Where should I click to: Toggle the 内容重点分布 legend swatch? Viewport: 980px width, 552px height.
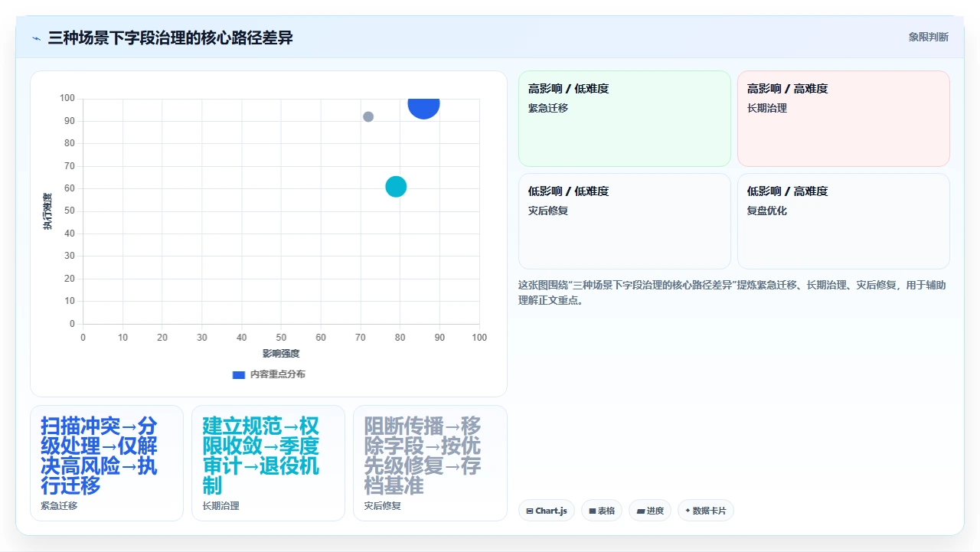pos(239,374)
